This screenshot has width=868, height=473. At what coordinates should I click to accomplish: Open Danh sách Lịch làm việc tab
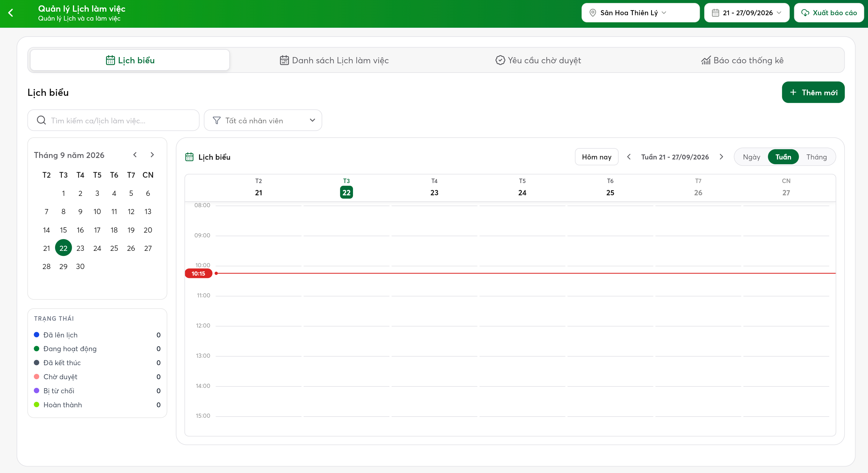(334, 60)
